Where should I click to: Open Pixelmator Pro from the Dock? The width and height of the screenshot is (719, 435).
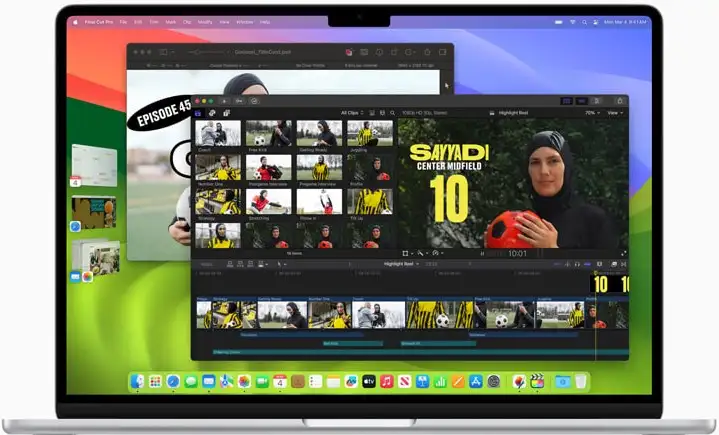point(519,381)
